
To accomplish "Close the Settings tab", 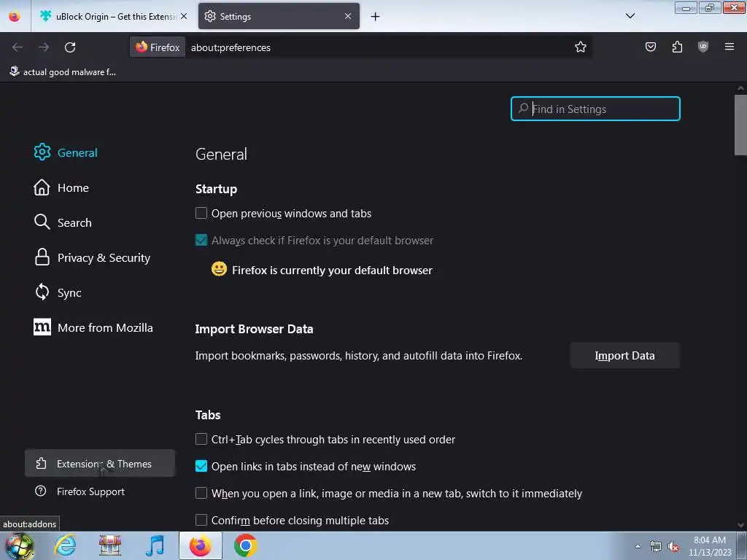I will pos(348,16).
